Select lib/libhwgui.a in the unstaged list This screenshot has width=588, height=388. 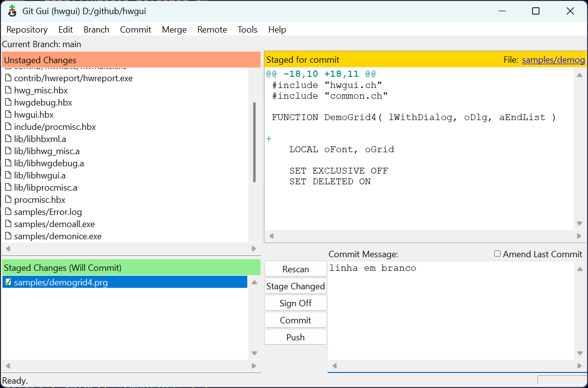40,176
